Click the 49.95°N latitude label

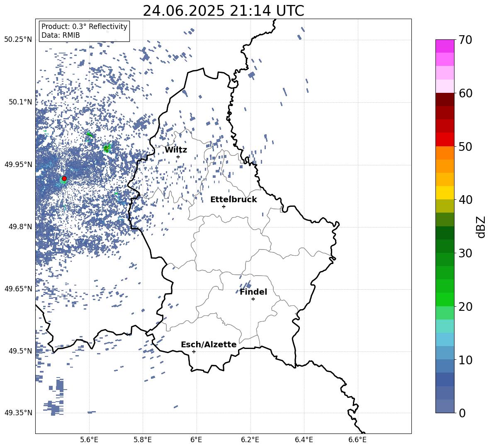click(18, 165)
